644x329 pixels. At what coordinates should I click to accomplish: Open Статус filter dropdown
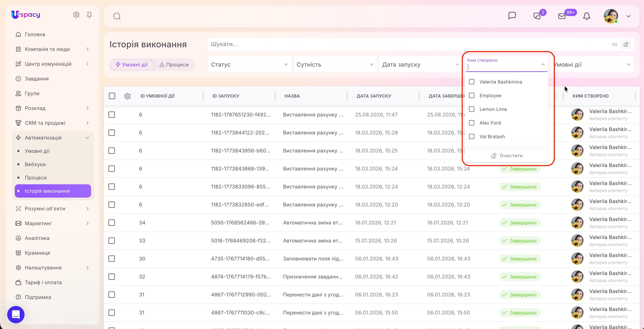pyautogui.click(x=249, y=64)
